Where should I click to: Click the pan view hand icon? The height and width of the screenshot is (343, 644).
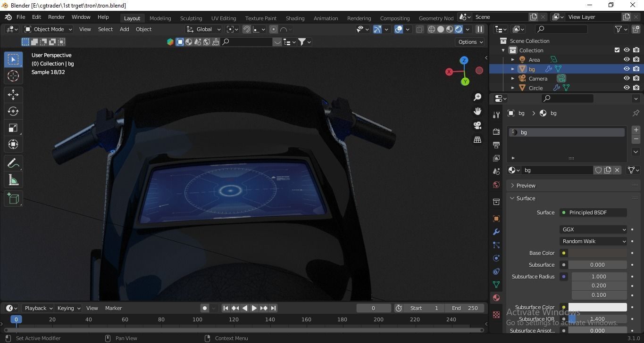click(477, 111)
